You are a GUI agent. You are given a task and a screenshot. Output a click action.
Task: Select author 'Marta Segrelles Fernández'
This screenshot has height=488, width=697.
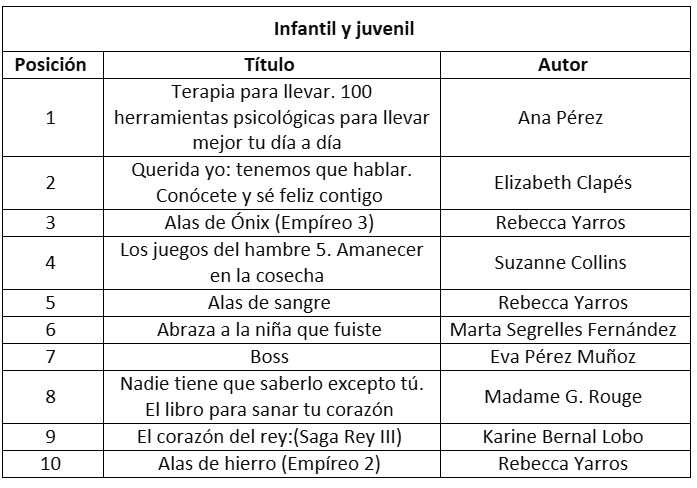point(562,329)
